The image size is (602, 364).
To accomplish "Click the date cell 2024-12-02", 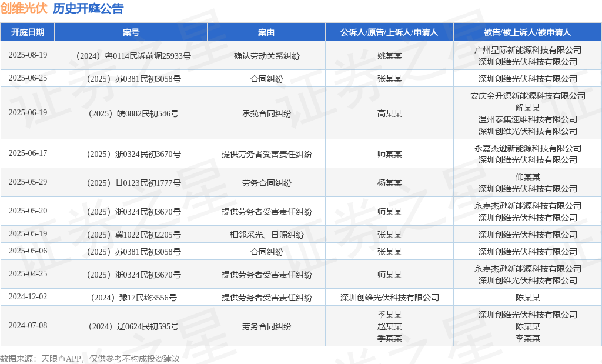I will click(x=28, y=297).
